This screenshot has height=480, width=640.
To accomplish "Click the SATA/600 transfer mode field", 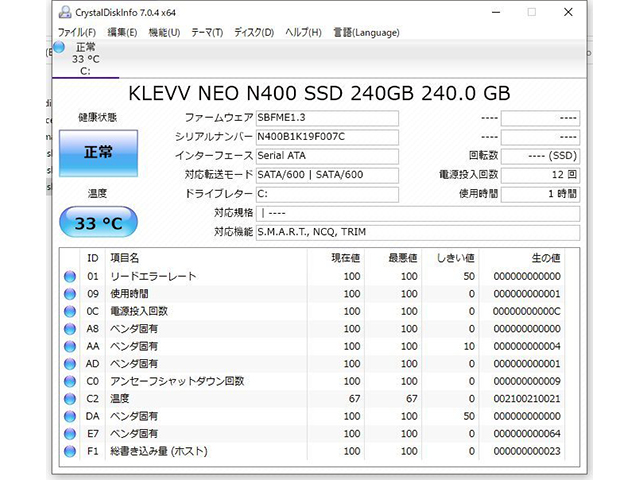I will (x=327, y=175).
